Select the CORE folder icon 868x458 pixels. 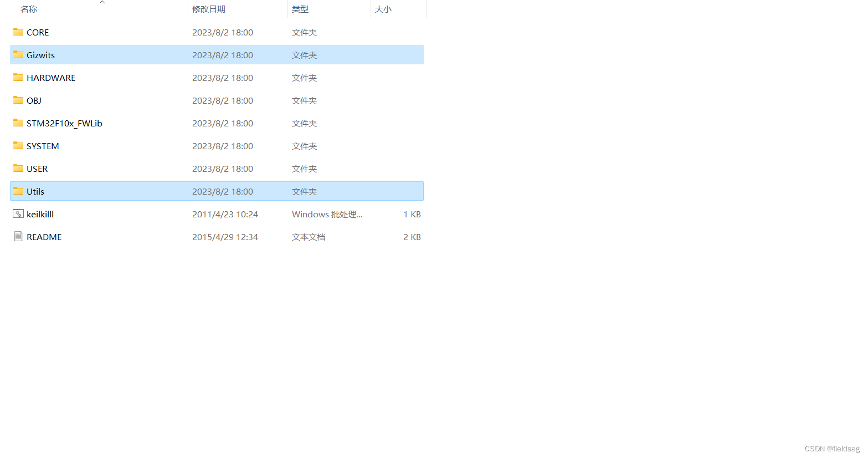[x=18, y=32]
